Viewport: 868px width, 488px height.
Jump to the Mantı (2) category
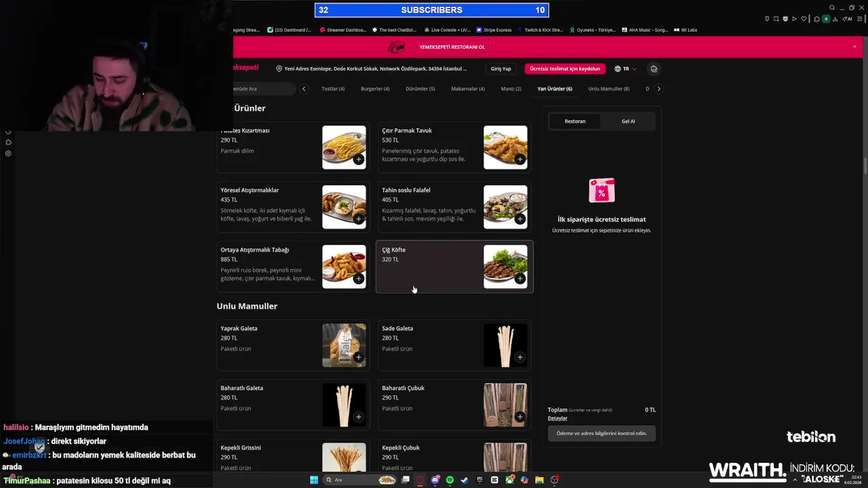coord(511,89)
